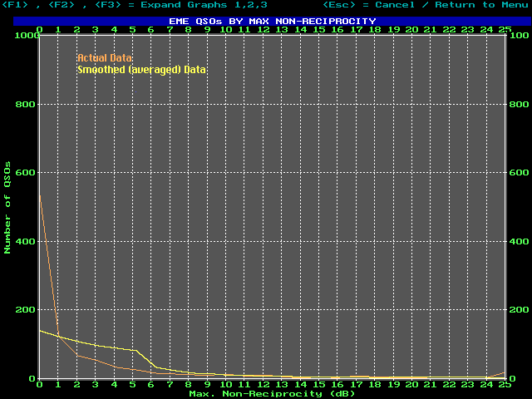The height and width of the screenshot is (399, 532).
Task: Click top axis tick label 7
Action: (x=170, y=30)
